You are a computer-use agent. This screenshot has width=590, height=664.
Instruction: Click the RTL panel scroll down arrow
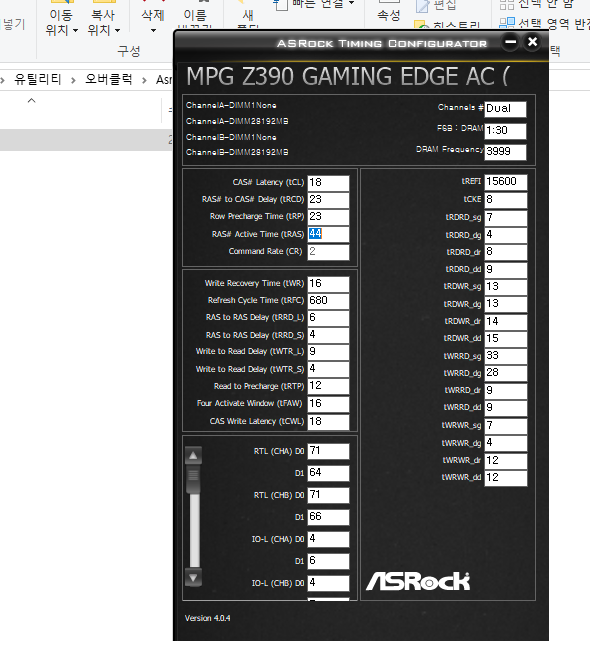[193, 578]
